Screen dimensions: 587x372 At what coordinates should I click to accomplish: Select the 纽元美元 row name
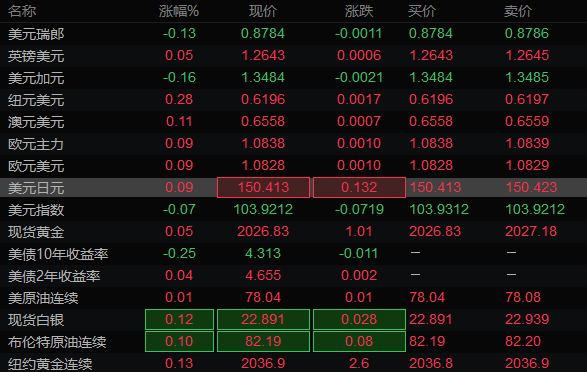[x=36, y=100]
